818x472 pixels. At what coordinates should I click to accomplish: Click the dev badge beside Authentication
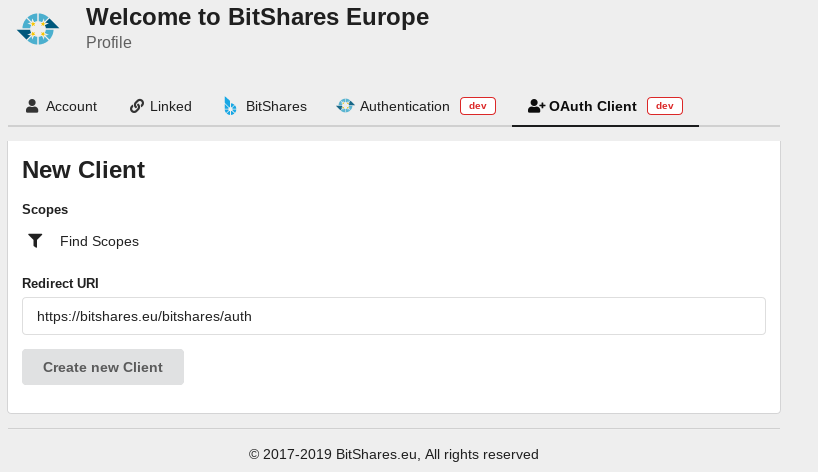click(x=478, y=106)
